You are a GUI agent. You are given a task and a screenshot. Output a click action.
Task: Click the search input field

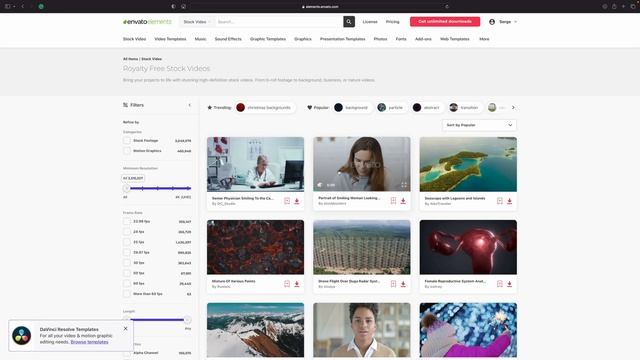point(279,22)
